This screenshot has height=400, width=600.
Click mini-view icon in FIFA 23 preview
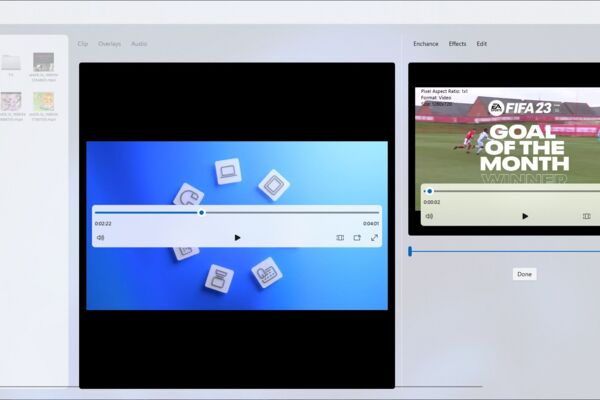[x=586, y=216]
